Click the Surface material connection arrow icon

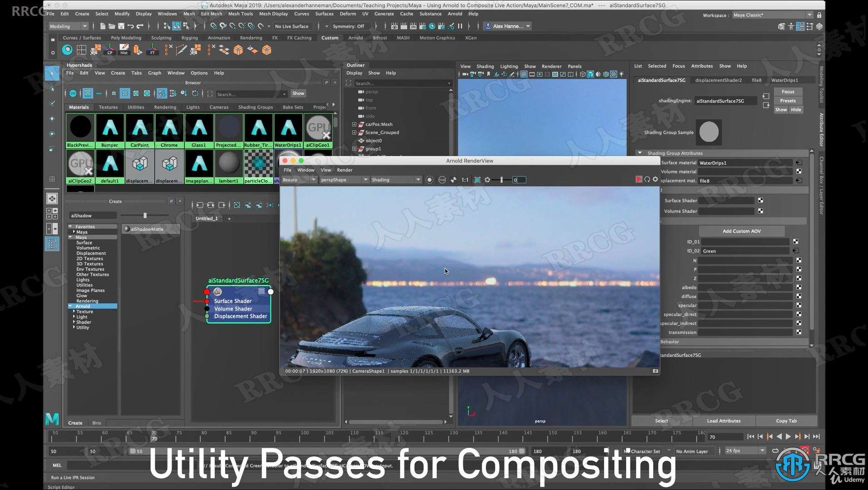pos(799,162)
